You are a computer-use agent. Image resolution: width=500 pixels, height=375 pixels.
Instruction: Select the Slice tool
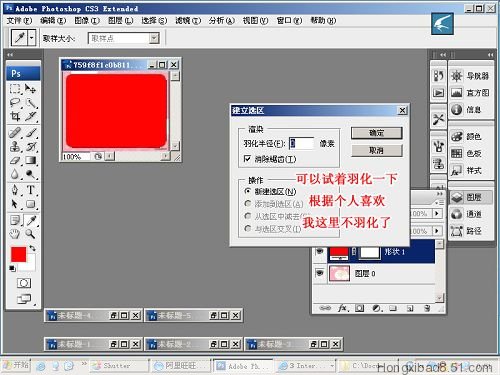pos(31,116)
